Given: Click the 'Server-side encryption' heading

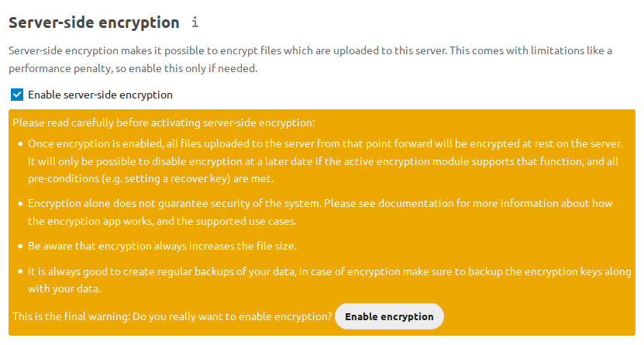Looking at the screenshot, I should [x=93, y=22].
